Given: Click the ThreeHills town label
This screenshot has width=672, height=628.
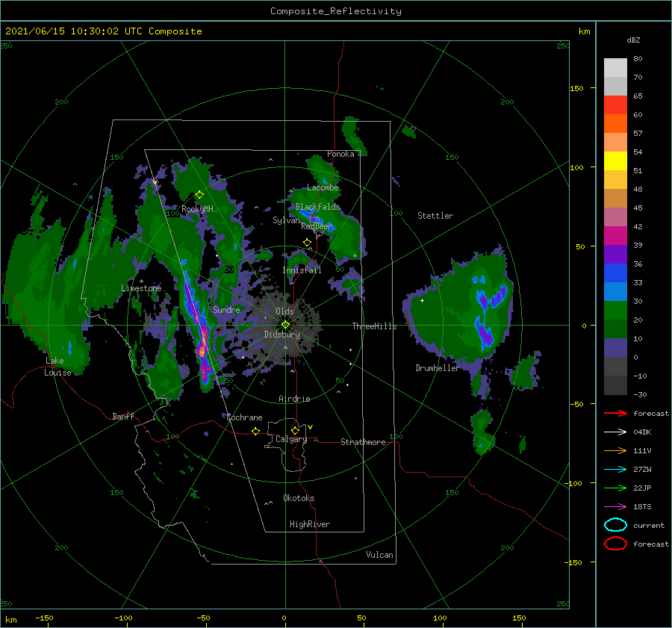Looking at the screenshot, I should click(375, 326).
